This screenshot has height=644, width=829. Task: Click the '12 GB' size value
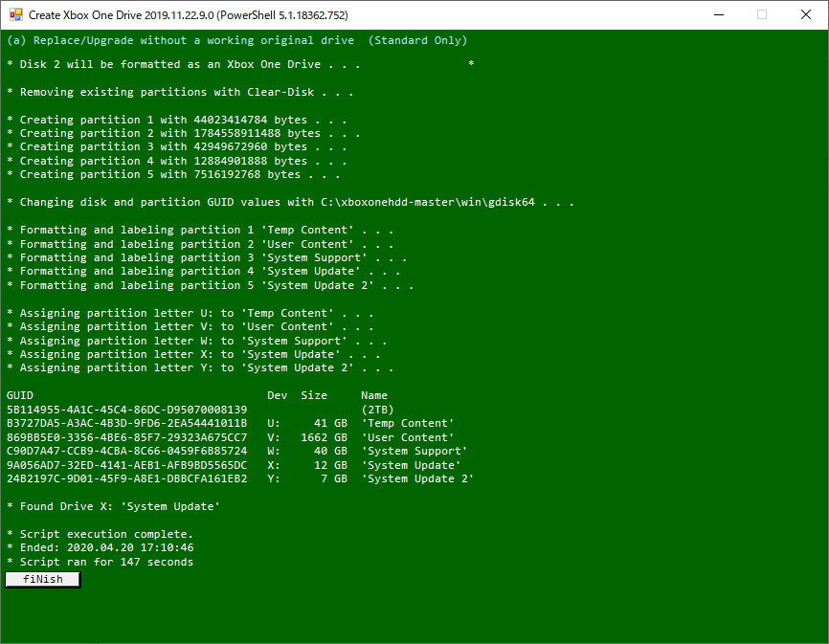(331, 465)
